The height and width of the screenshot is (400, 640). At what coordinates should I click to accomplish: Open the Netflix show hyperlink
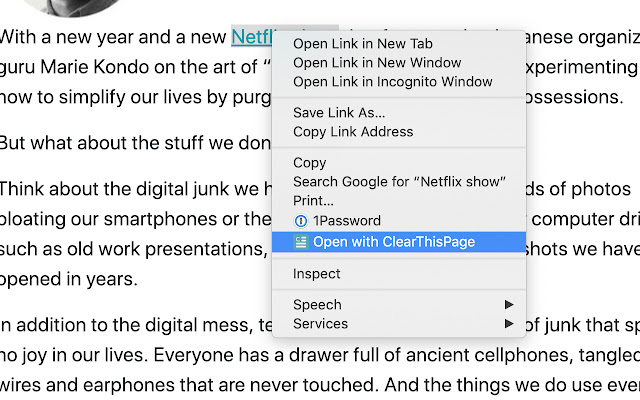[251, 37]
